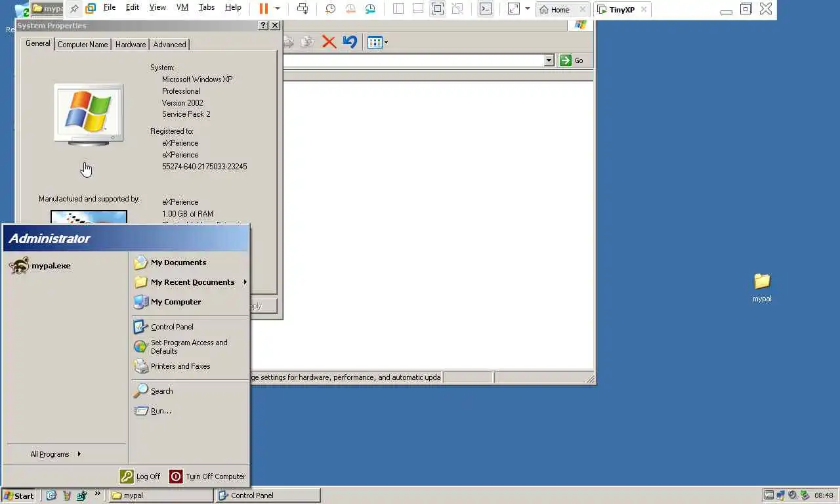Select the Advanced tab in System Properties
This screenshot has height=504, width=840.
click(169, 45)
